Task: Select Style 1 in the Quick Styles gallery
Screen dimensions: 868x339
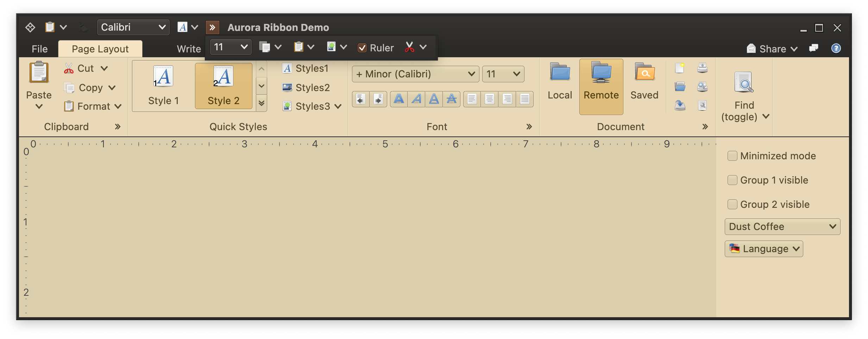Action: pyautogui.click(x=164, y=86)
